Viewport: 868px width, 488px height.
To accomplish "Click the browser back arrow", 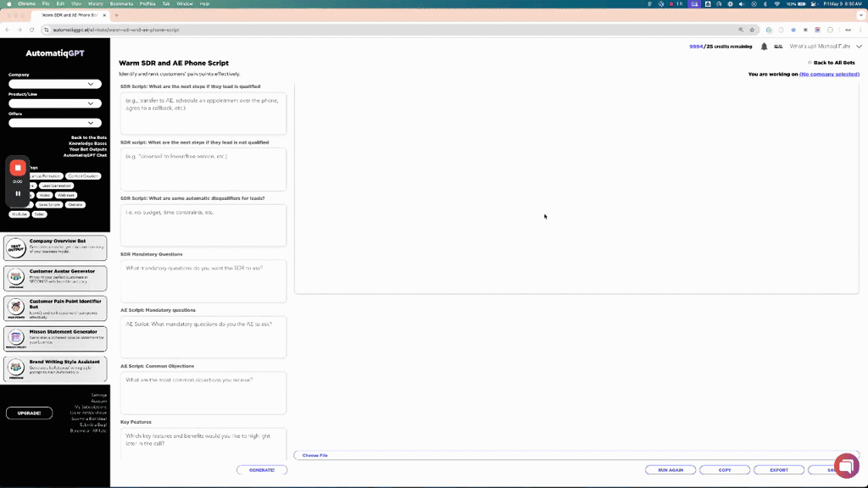I will point(7,28).
